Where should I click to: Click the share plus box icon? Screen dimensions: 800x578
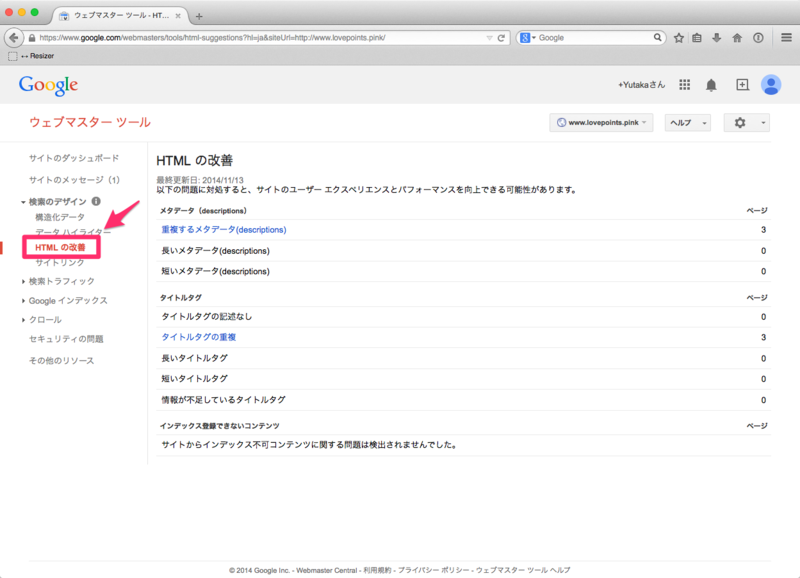[x=742, y=85]
